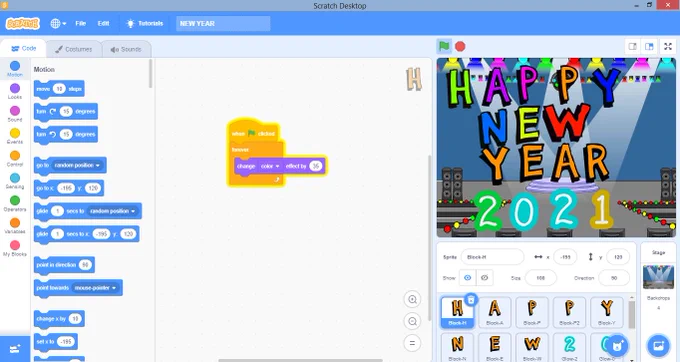Open the File menu

pos(81,23)
